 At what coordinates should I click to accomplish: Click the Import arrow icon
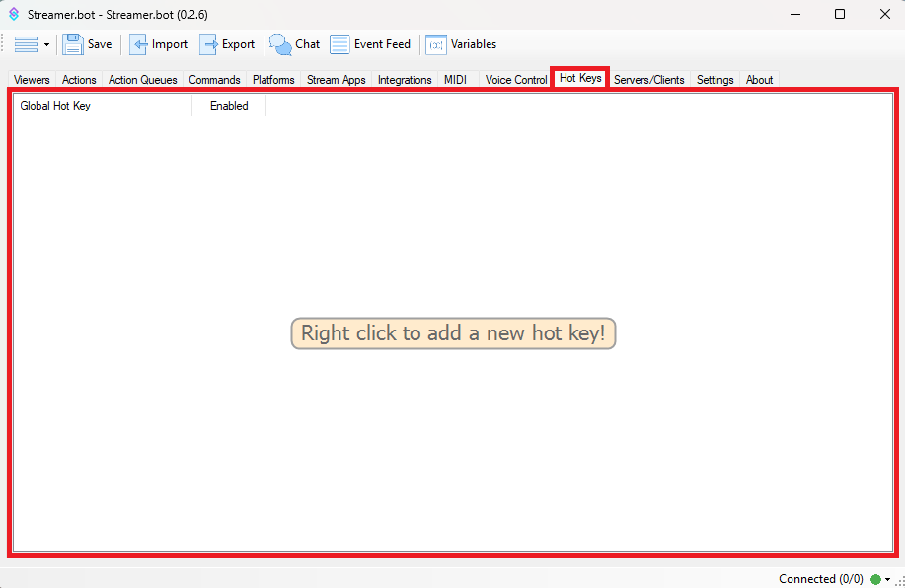click(x=139, y=44)
